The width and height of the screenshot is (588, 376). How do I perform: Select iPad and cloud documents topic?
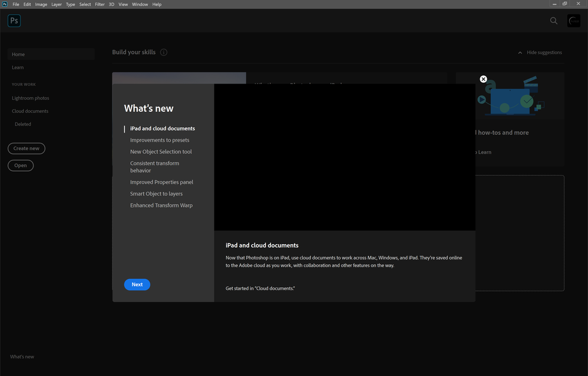point(163,128)
